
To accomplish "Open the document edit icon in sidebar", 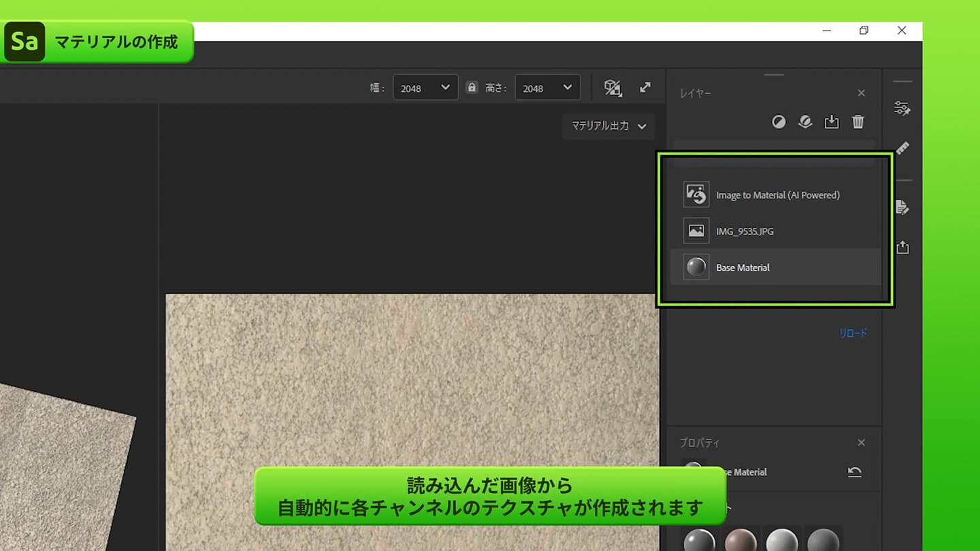I will click(902, 207).
